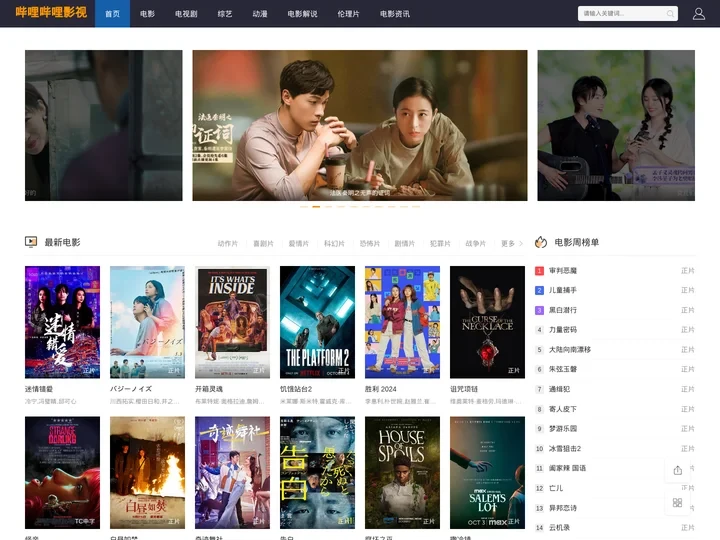Show the previous left carousel banner

point(103,125)
